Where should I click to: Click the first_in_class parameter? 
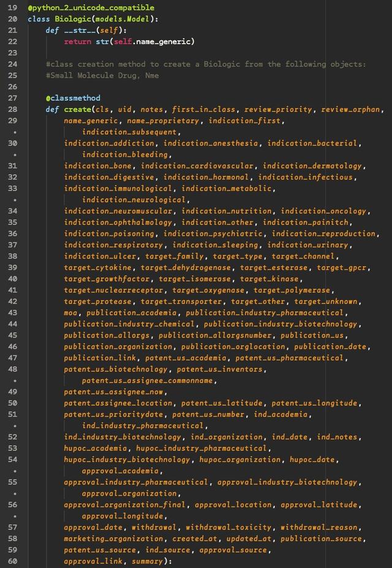tap(204, 110)
